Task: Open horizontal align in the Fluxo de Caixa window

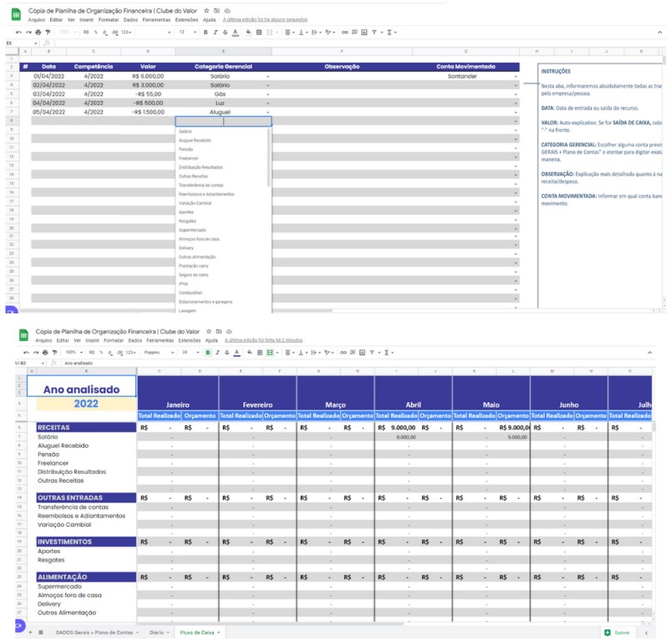Action: (x=289, y=353)
